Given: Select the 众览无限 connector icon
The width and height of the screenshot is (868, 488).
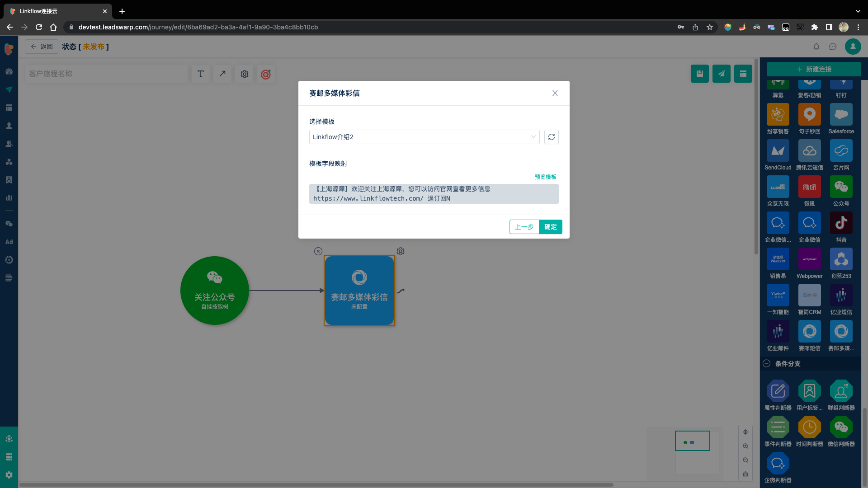Looking at the screenshot, I should [778, 187].
